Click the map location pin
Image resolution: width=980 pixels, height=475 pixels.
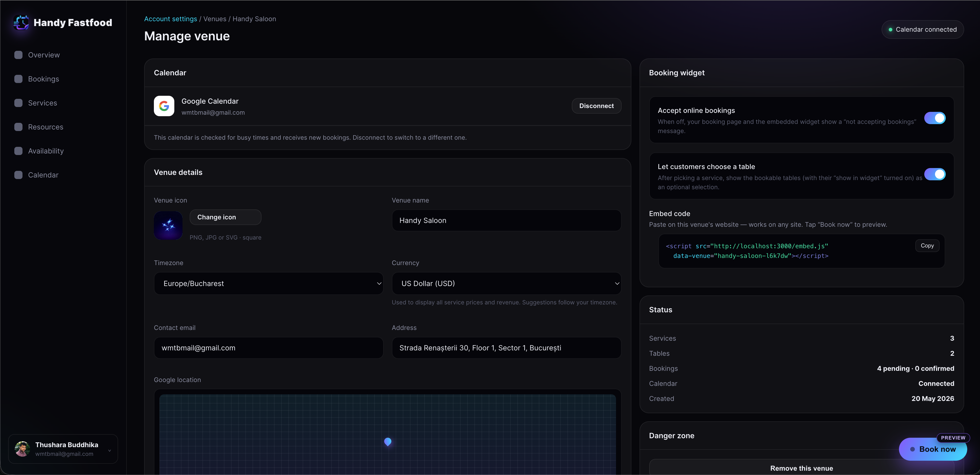(x=388, y=442)
